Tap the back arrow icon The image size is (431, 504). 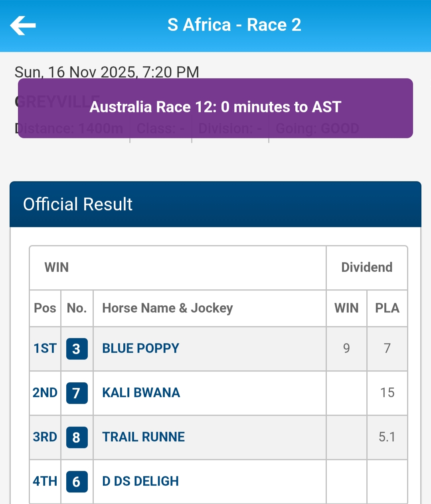23,26
